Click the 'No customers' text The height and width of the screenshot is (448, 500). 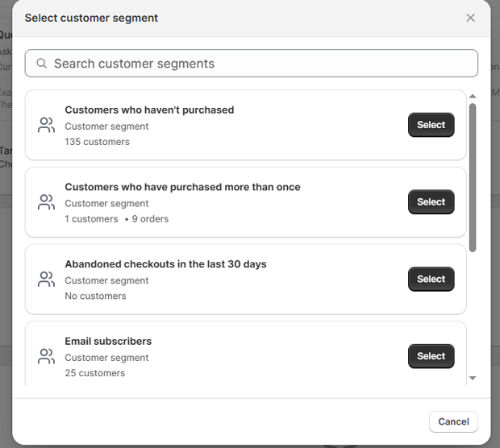click(x=95, y=296)
